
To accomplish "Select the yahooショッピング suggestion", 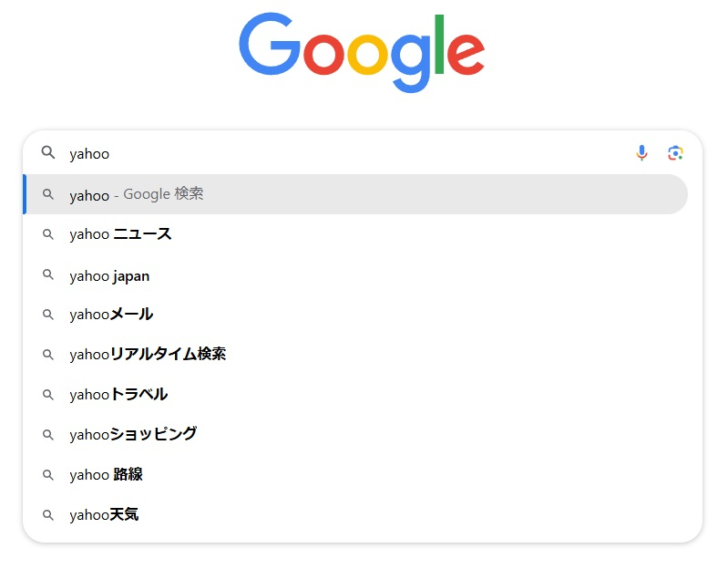I will click(x=133, y=434).
